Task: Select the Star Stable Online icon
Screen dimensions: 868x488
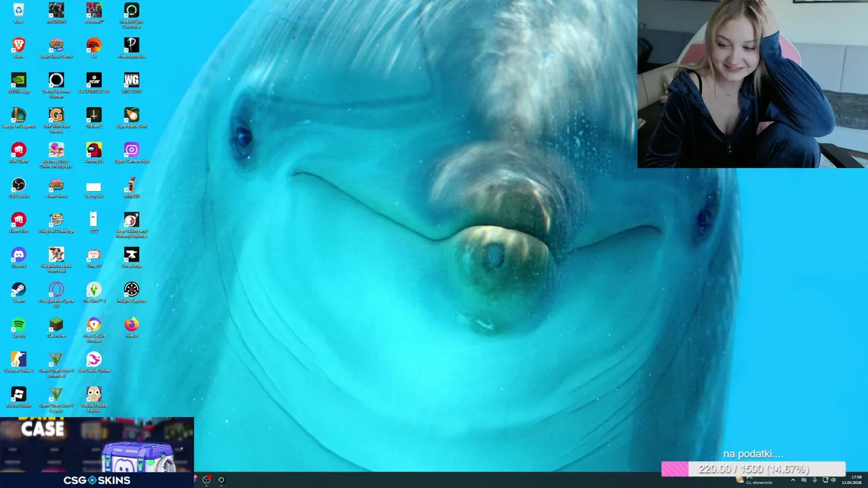Action: point(94,362)
